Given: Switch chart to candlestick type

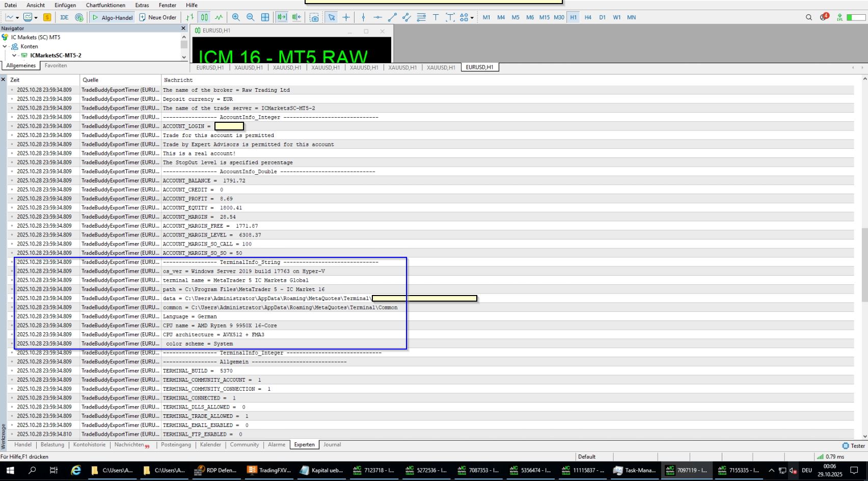Looking at the screenshot, I should coord(204,17).
